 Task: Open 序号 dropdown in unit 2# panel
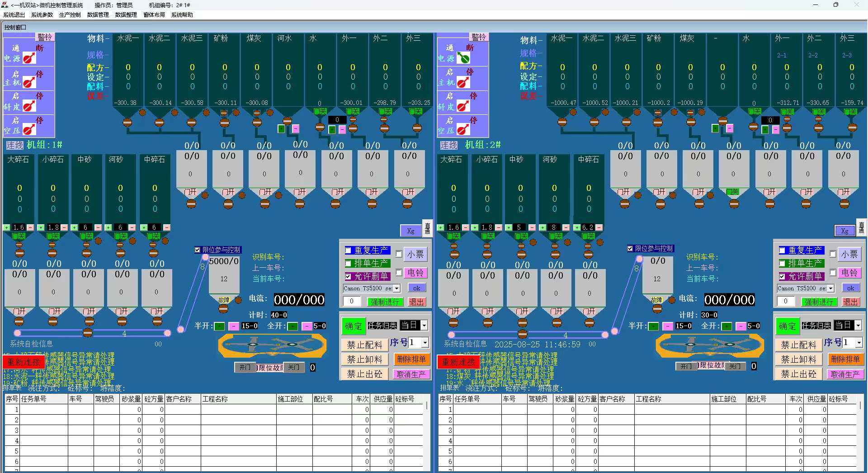[859, 343]
